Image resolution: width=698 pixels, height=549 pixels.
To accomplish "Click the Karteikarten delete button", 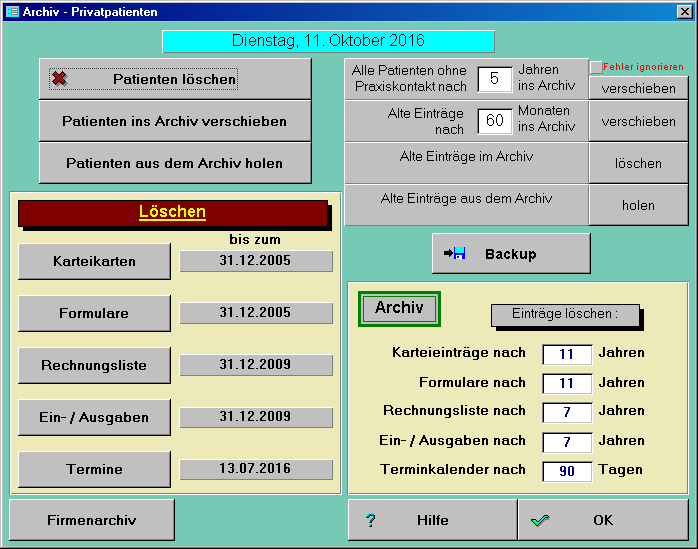I will pyautogui.click(x=94, y=262).
